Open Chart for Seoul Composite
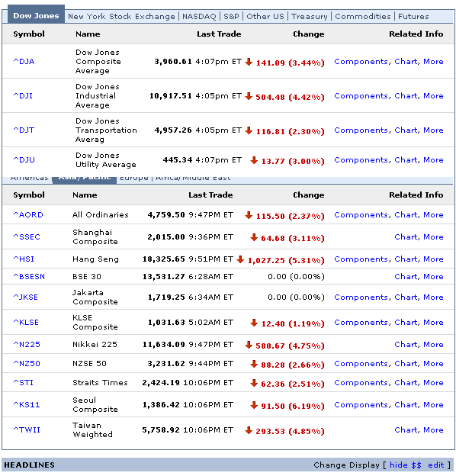This screenshot has height=476, width=456. pos(406,405)
